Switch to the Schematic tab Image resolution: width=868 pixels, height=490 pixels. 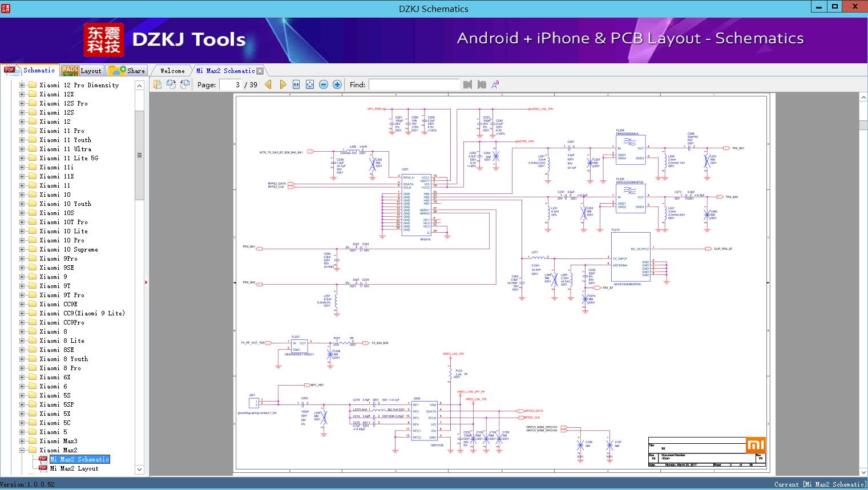click(29, 70)
